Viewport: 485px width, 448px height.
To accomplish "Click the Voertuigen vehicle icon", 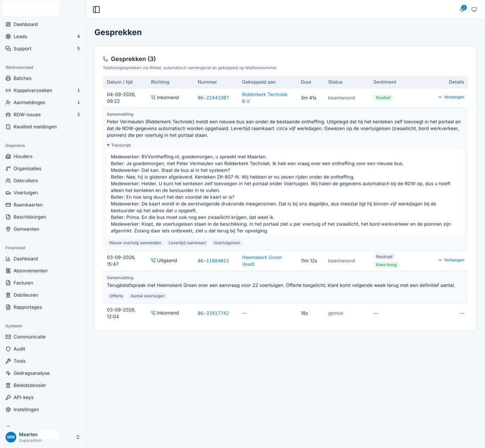I will tap(8, 193).
